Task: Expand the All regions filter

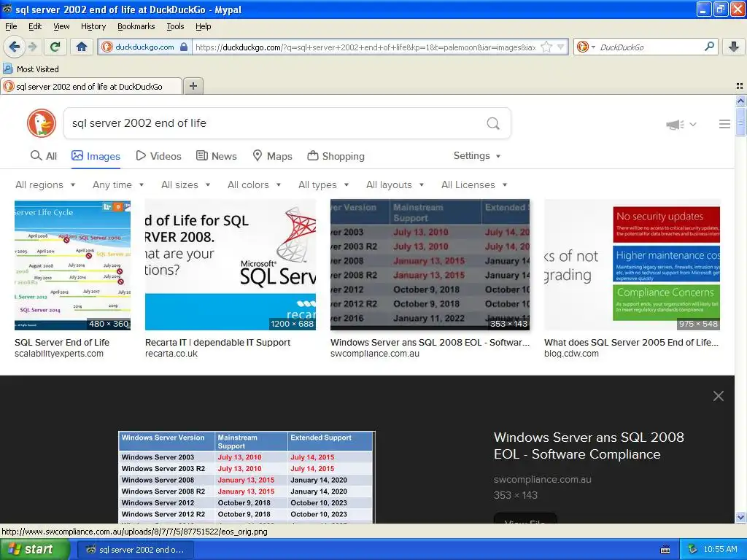Action: click(45, 184)
